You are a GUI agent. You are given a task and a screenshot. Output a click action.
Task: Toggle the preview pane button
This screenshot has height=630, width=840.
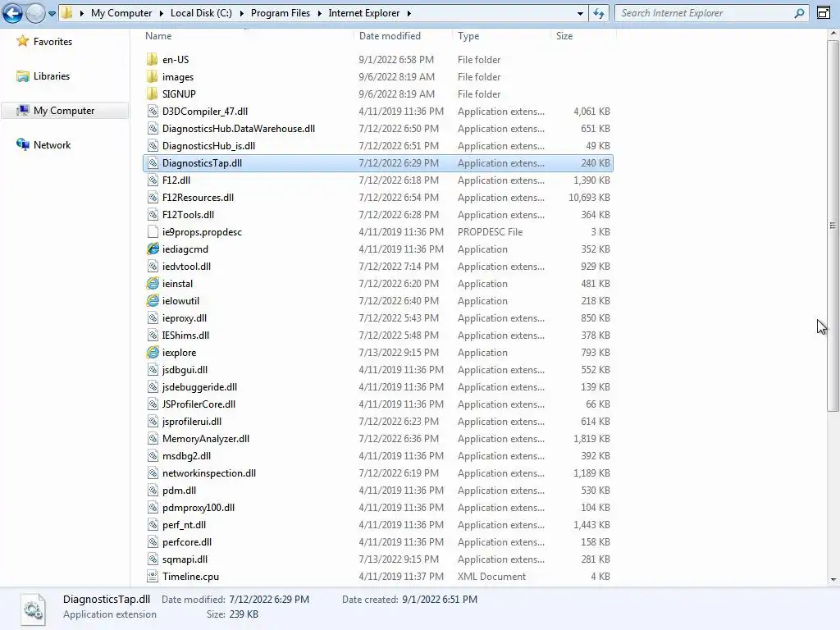click(824, 13)
